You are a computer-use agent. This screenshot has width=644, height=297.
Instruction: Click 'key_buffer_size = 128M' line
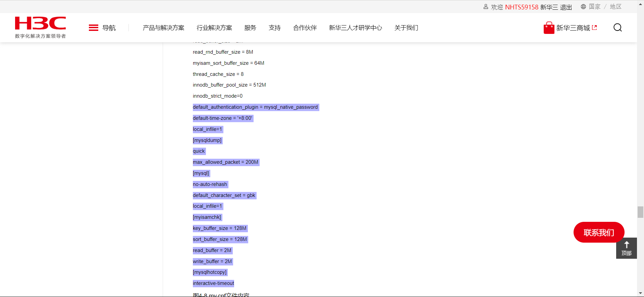(220, 228)
